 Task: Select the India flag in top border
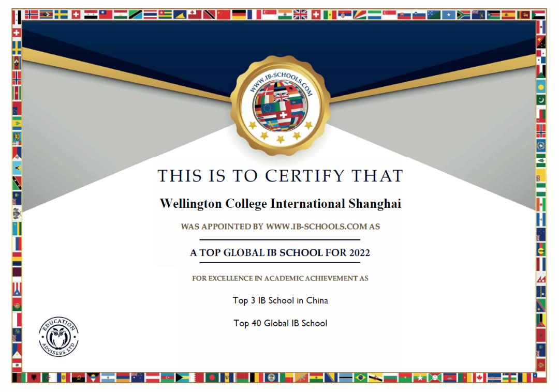(285, 14)
